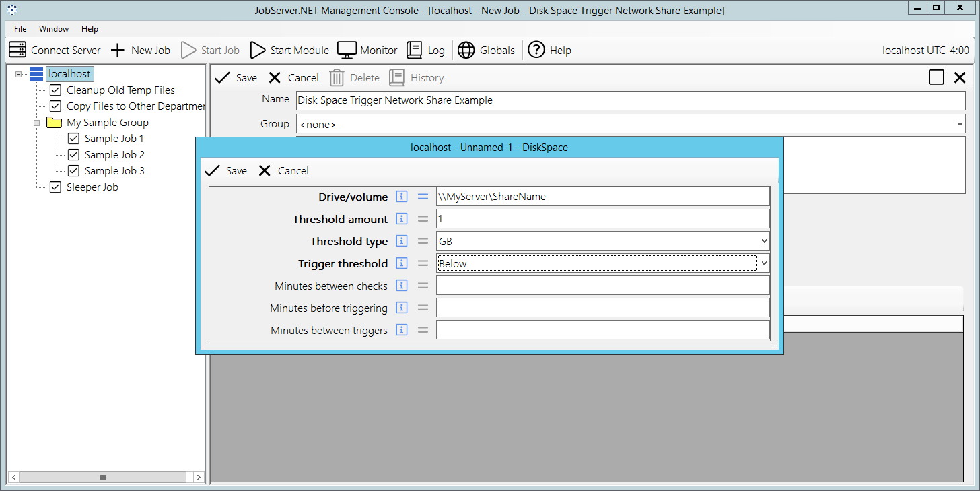Expand the Trigger threshold dropdown
The height and width of the screenshot is (491, 980).
[763, 263]
